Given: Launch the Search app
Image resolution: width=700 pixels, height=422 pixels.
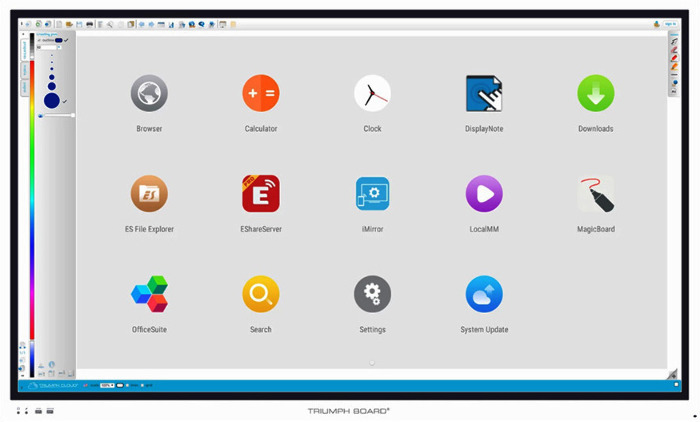Looking at the screenshot, I should 261,294.
